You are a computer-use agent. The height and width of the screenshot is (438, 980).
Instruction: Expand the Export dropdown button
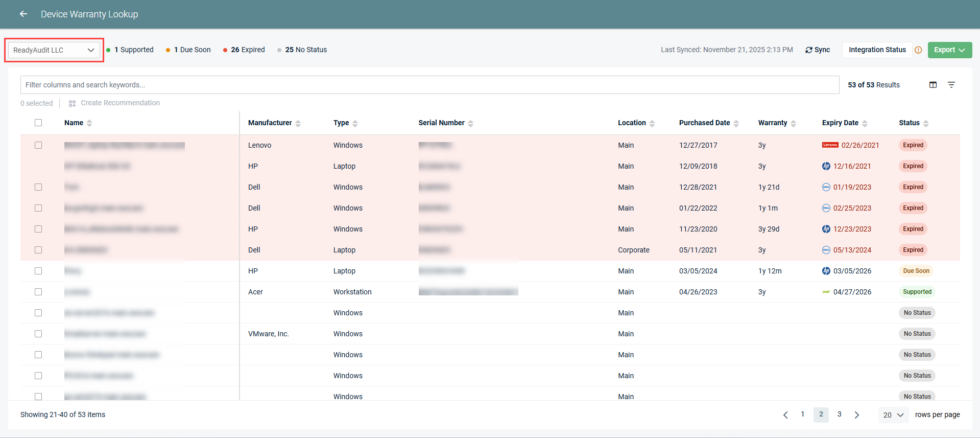(x=949, y=50)
